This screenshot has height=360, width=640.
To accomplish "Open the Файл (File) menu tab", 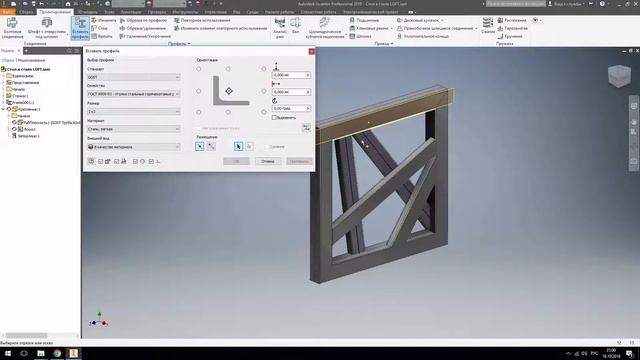I will [x=8, y=12].
